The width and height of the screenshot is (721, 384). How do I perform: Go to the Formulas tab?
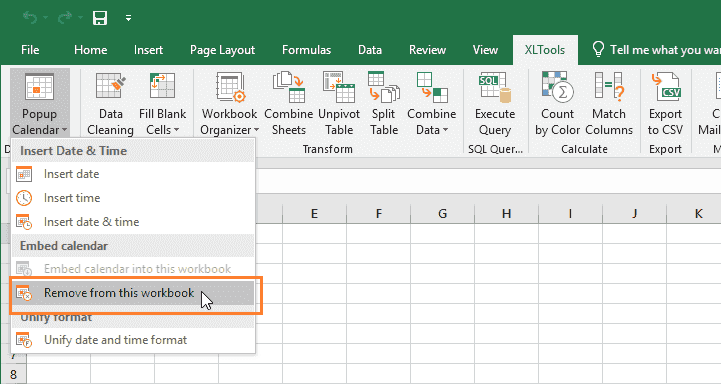tap(306, 50)
